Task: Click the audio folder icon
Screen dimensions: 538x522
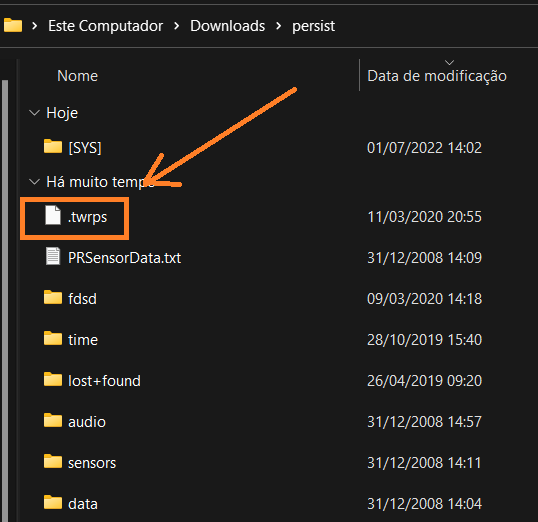Action: click(53, 420)
